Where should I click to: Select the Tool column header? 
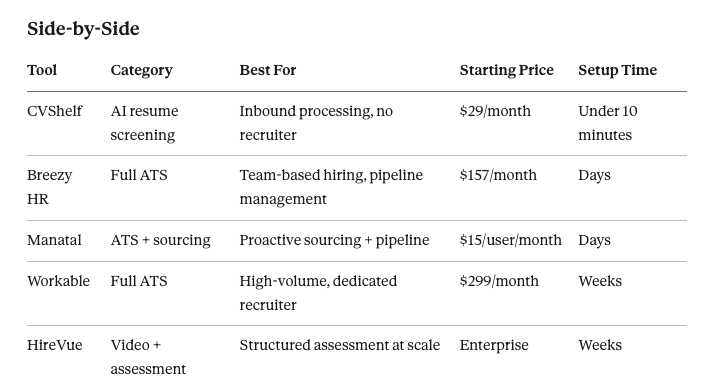tap(42, 70)
